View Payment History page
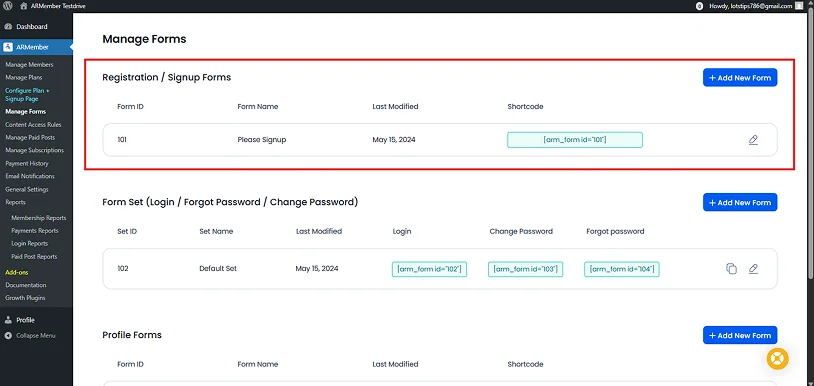This screenshot has height=386, width=814. 27,163
